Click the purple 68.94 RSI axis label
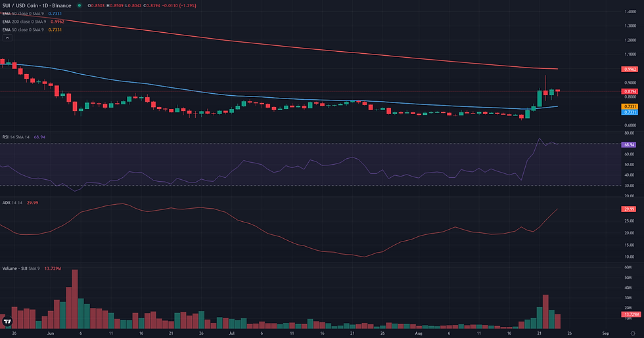 [629, 145]
